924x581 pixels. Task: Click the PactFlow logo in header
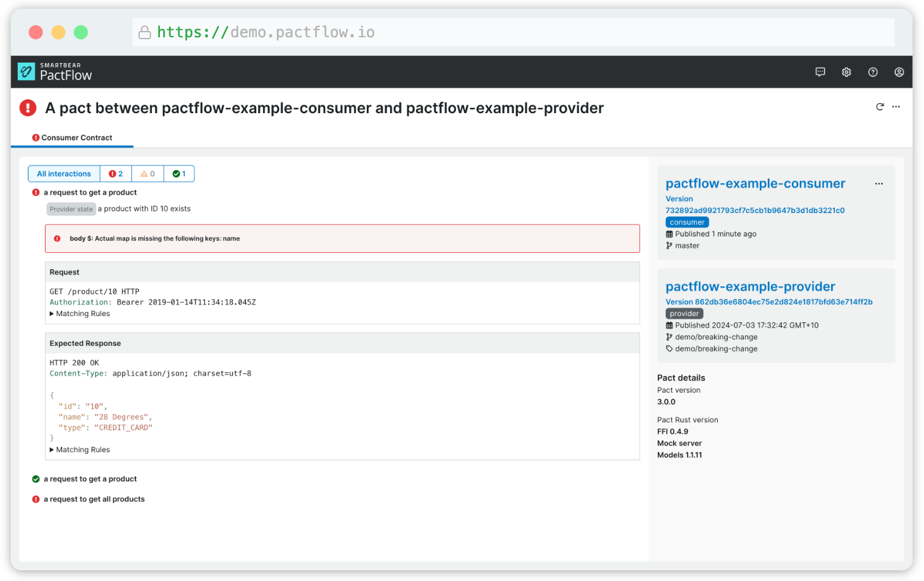55,72
